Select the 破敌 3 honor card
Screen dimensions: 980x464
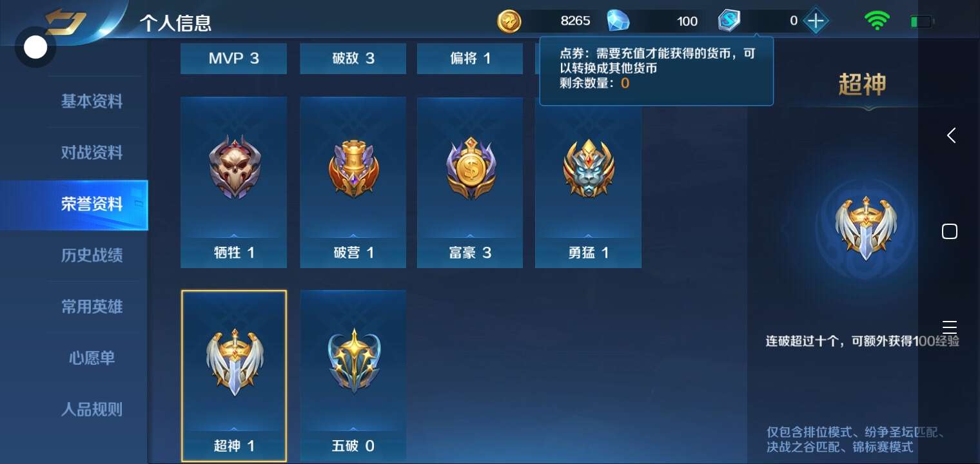tap(353, 59)
